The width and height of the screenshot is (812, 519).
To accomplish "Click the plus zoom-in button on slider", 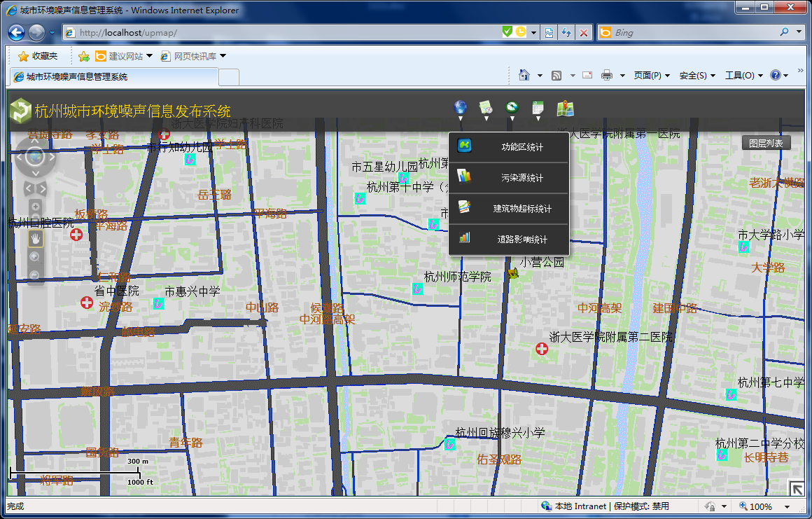I will point(35,207).
